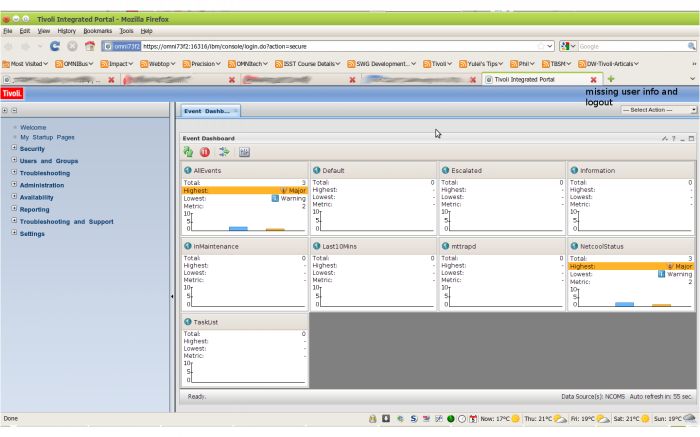The height and width of the screenshot is (437, 700).
Task: Open the File menu
Action: (x=8, y=31)
